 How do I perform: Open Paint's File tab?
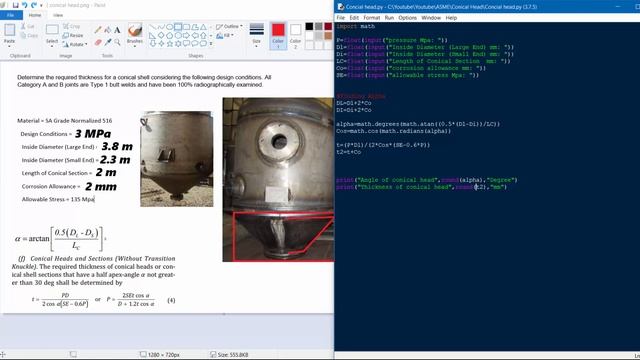[11, 15]
